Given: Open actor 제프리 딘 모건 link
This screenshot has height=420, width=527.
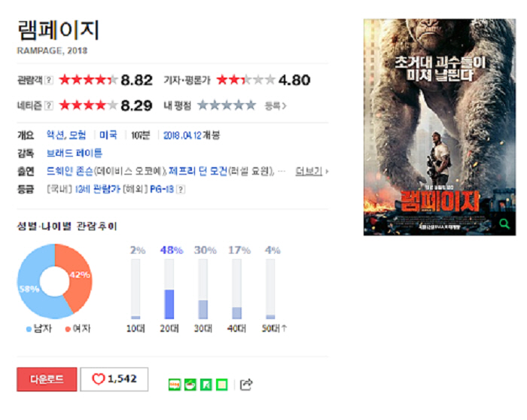Looking at the screenshot, I should [x=198, y=172].
